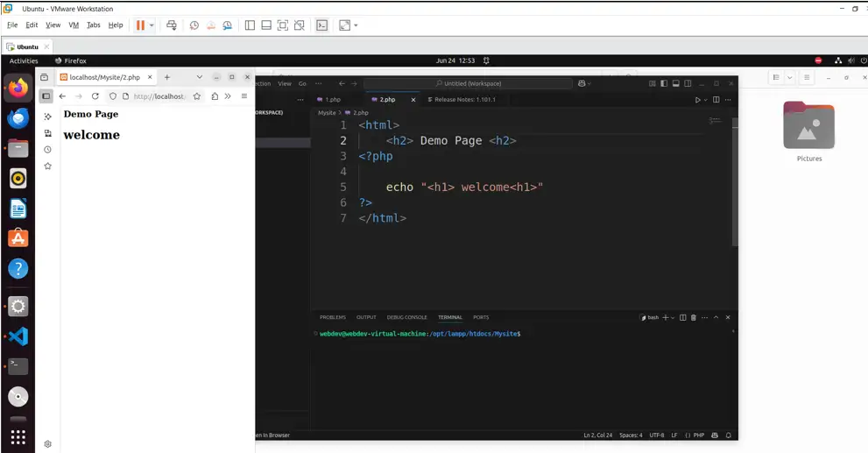This screenshot has height=453, width=868.
Task: Open Visual Studio Code from Ubuntu dock
Action: 18,336
